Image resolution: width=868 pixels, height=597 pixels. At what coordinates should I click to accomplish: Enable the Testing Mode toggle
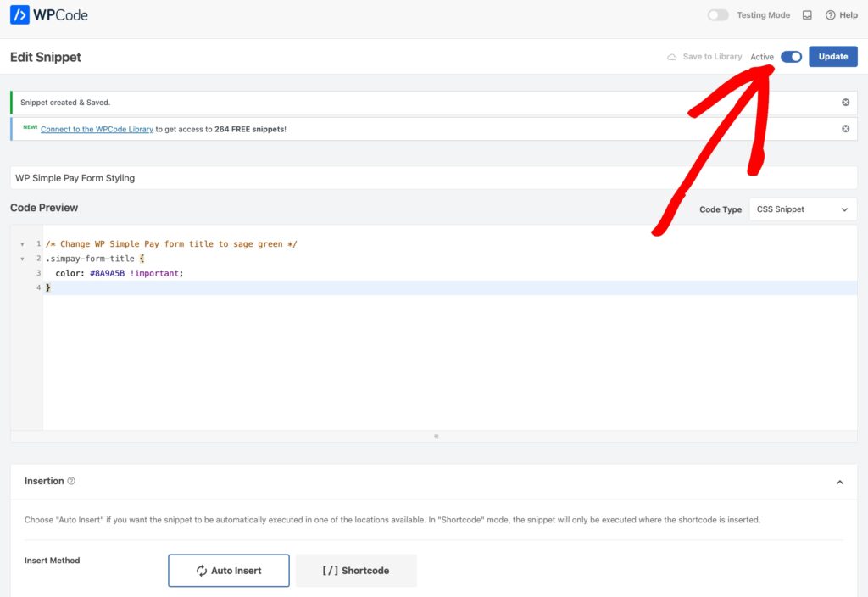718,15
